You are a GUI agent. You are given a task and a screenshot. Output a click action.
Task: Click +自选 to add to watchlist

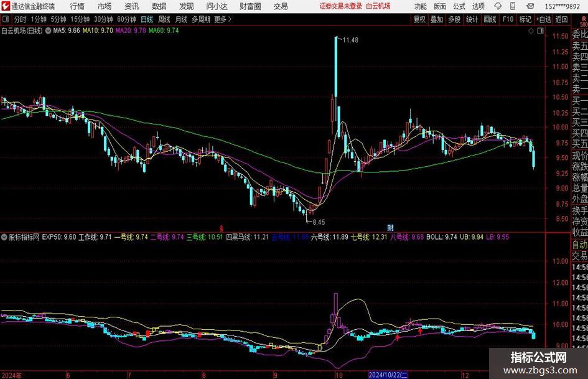coord(544,19)
